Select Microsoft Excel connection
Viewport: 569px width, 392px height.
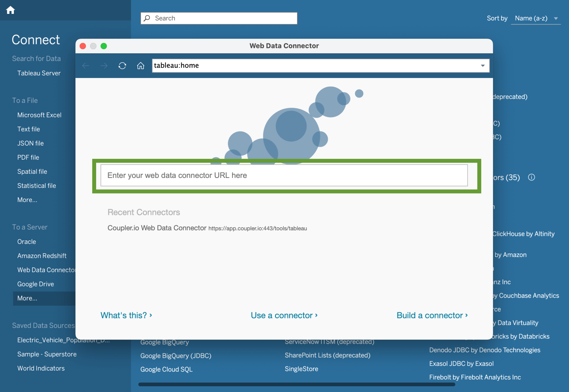pyautogui.click(x=39, y=115)
